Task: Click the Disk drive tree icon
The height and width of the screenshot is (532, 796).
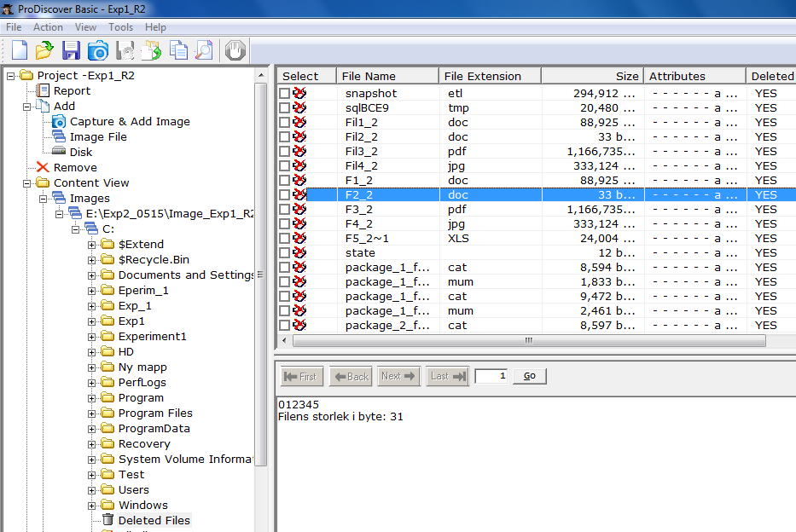Action: point(59,151)
